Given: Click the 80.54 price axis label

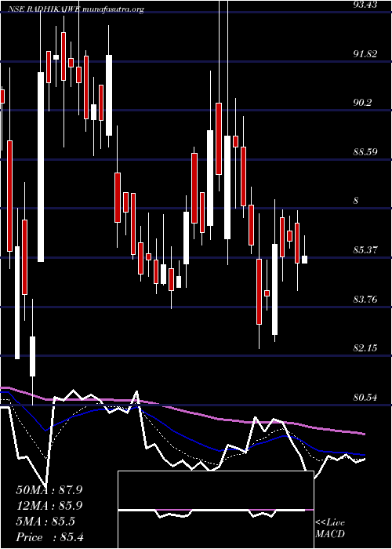Looking at the screenshot, I should click(366, 398).
